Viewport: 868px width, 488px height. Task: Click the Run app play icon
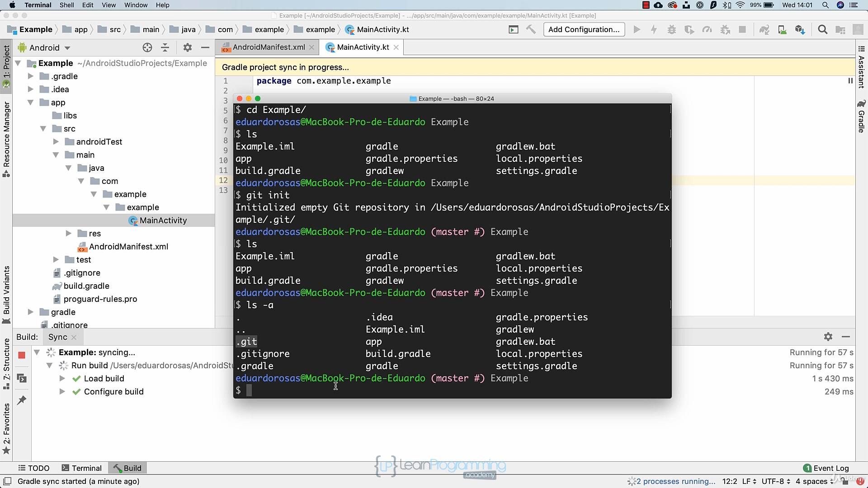tap(637, 30)
